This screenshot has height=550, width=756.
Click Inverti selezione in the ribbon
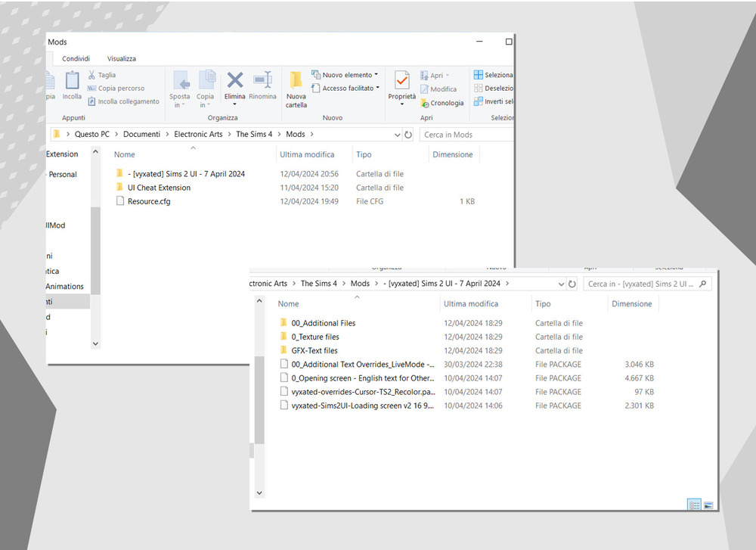click(493, 101)
